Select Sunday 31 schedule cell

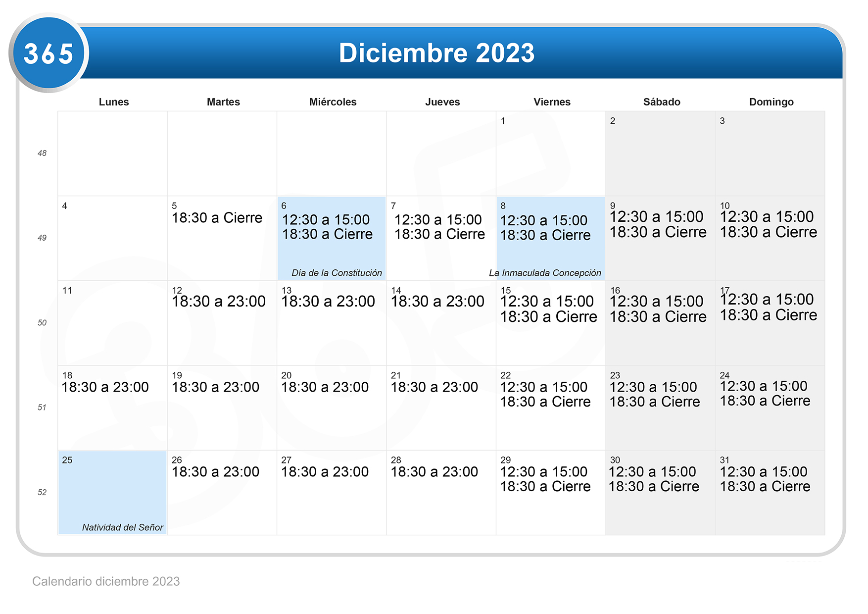click(770, 493)
